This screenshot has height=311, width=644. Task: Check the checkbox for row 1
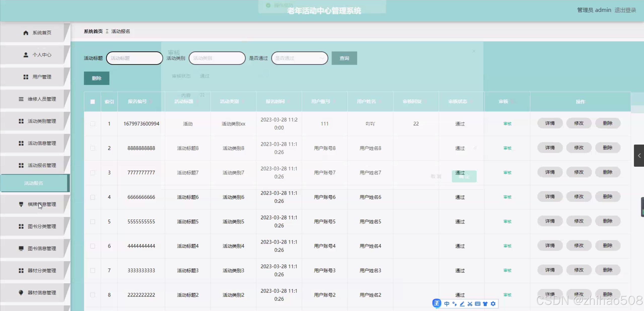click(93, 124)
